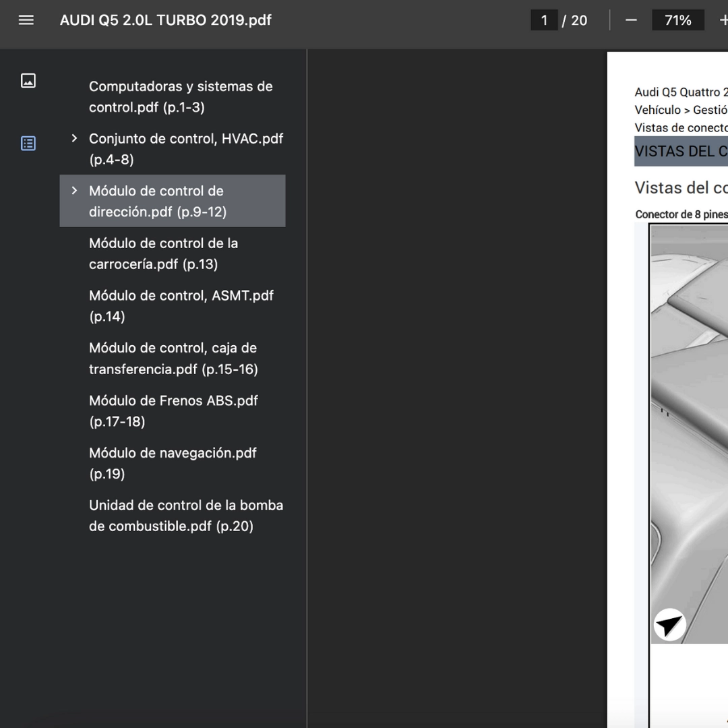Show document outline view icon
Image resolution: width=728 pixels, height=728 pixels.
click(x=28, y=143)
